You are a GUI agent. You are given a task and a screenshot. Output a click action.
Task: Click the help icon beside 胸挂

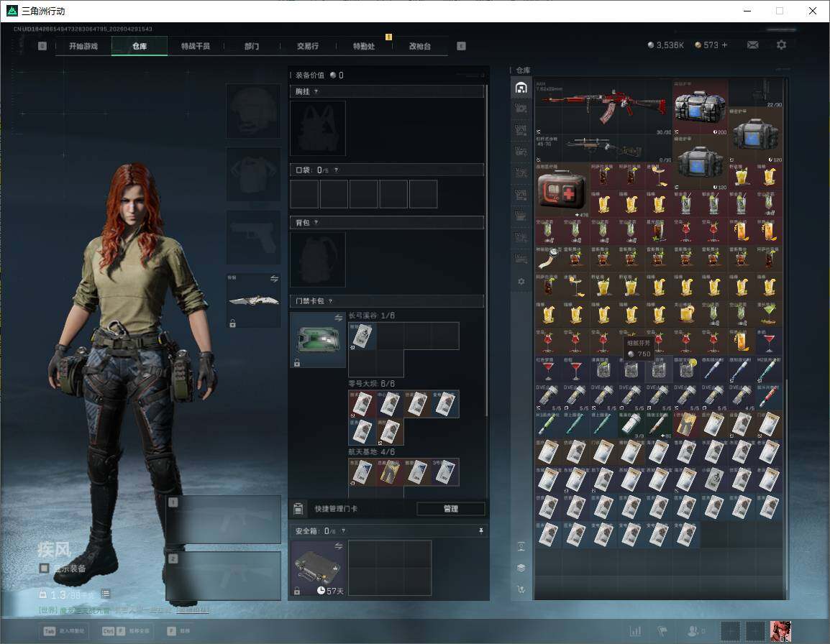point(316,91)
